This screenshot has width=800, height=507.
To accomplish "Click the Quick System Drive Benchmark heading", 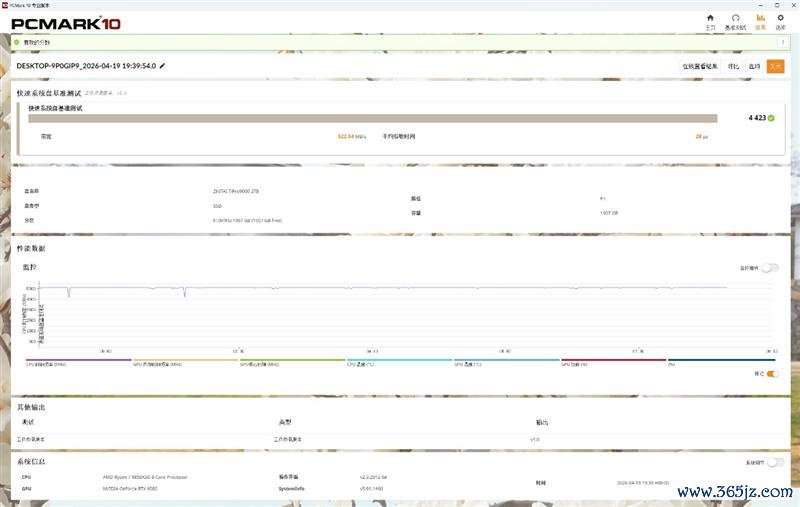I will 48,93.
